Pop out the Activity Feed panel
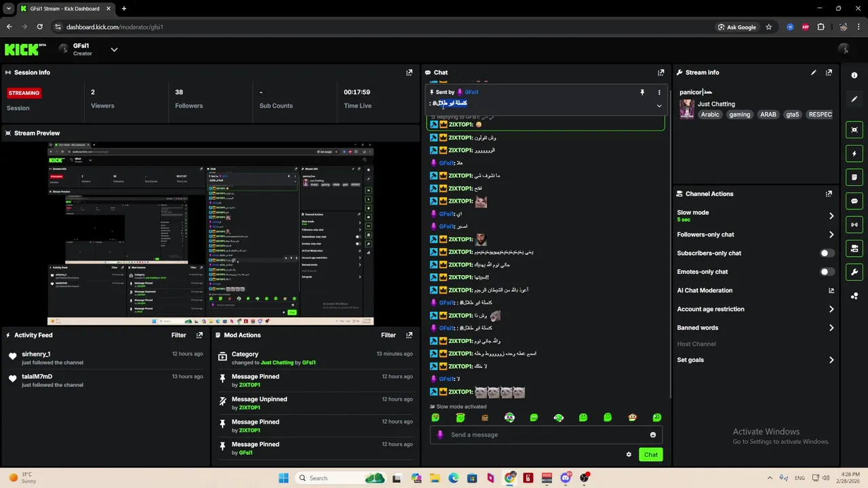Image resolution: width=868 pixels, height=488 pixels. click(199, 335)
